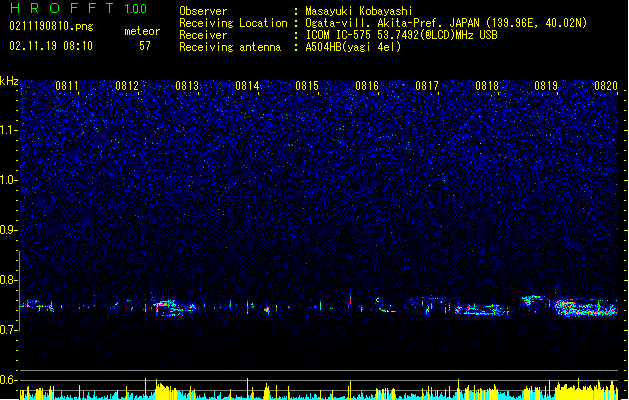Click the 0820 time marker
Image resolution: width=629 pixels, height=400 pixels.
click(606, 86)
